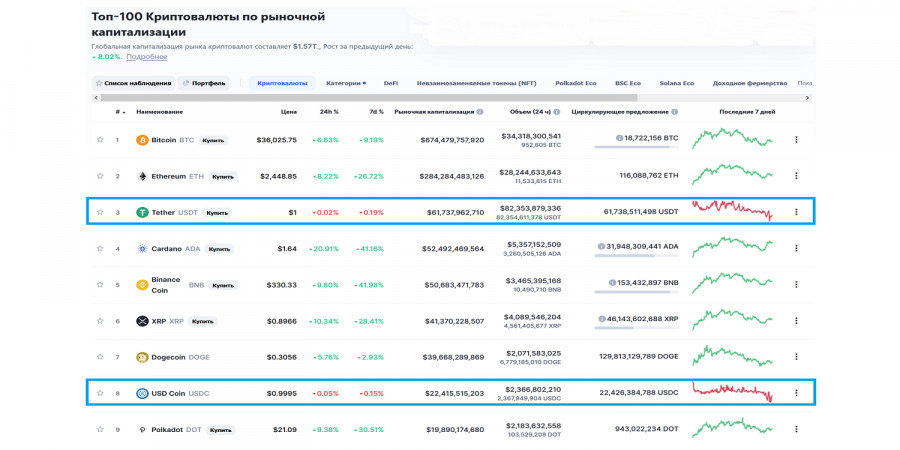Open the three-dot menu for USD Coin row
This screenshot has height=450, width=900.
click(x=796, y=393)
